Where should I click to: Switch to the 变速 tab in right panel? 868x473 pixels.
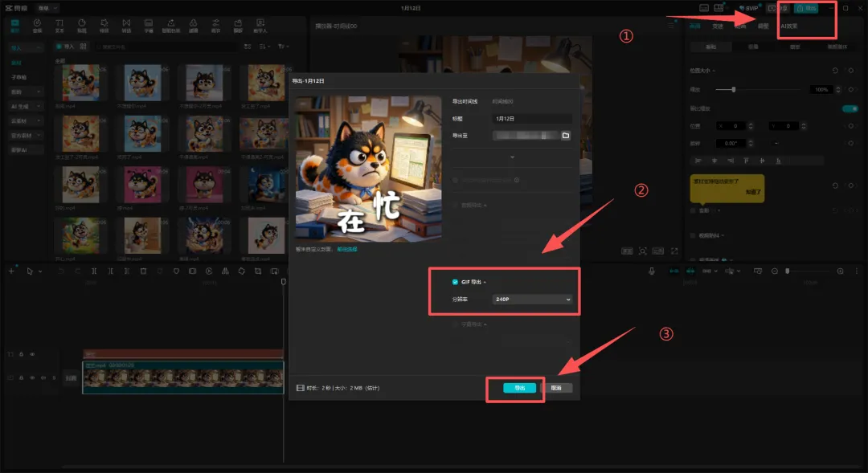click(x=718, y=26)
